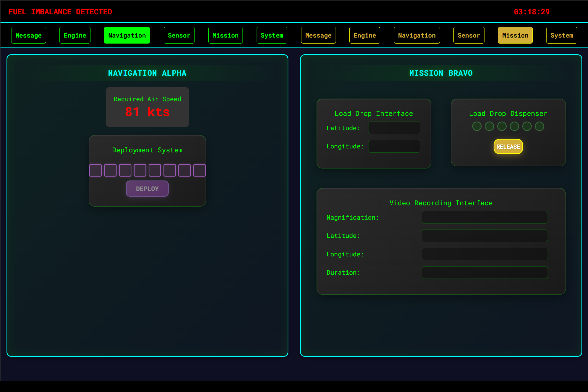This screenshot has height=392, width=588.
Task: Click Load Drop Interface Longitude field
Action: (x=394, y=146)
